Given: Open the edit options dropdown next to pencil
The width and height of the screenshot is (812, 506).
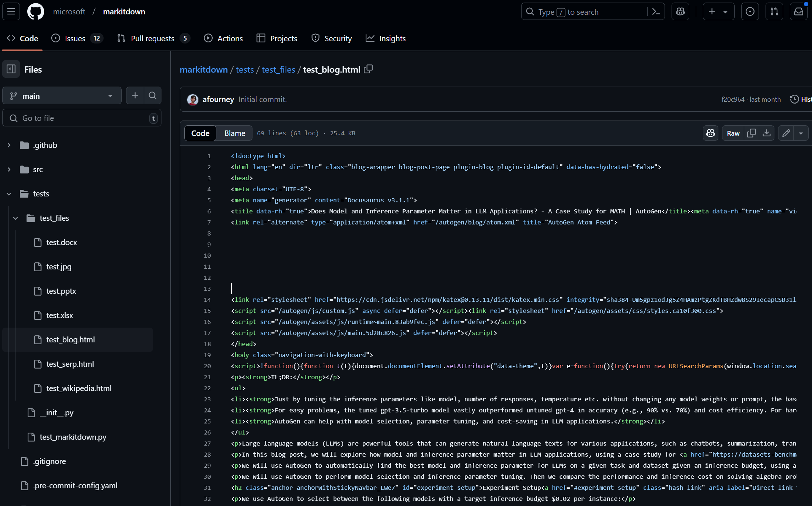Looking at the screenshot, I should tap(801, 133).
